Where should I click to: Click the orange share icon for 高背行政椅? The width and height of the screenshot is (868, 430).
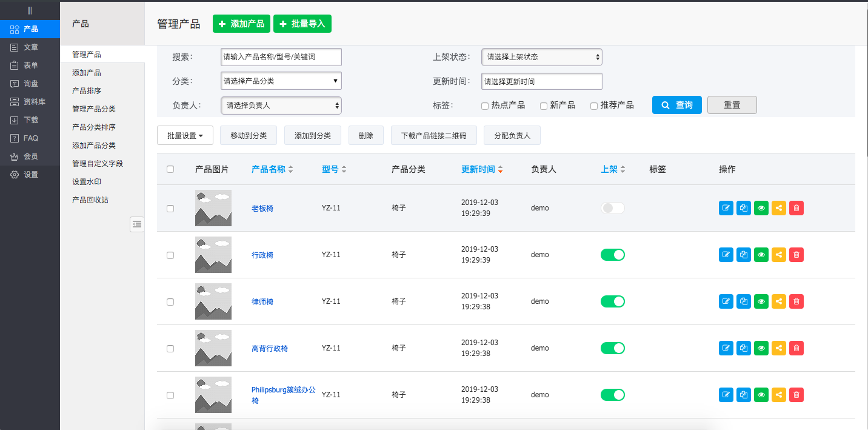(778, 348)
